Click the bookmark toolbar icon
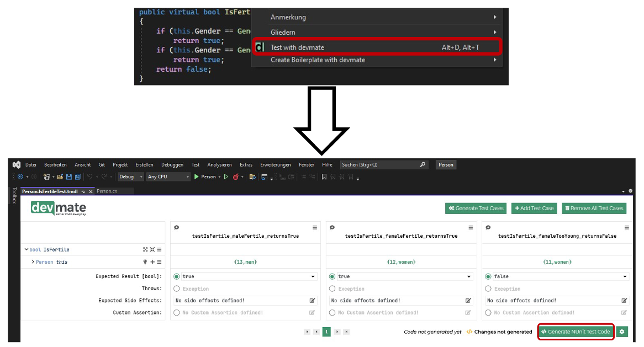This screenshot has width=644, height=347. click(x=324, y=177)
